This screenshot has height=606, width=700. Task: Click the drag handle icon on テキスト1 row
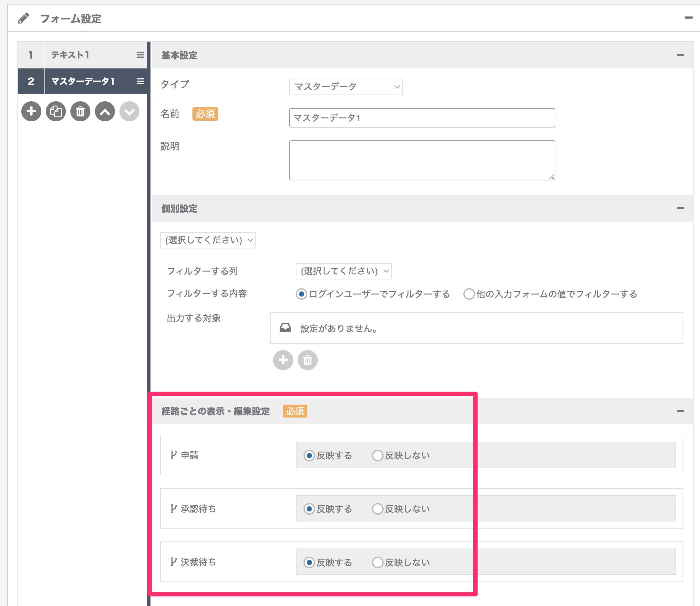pyautogui.click(x=140, y=55)
